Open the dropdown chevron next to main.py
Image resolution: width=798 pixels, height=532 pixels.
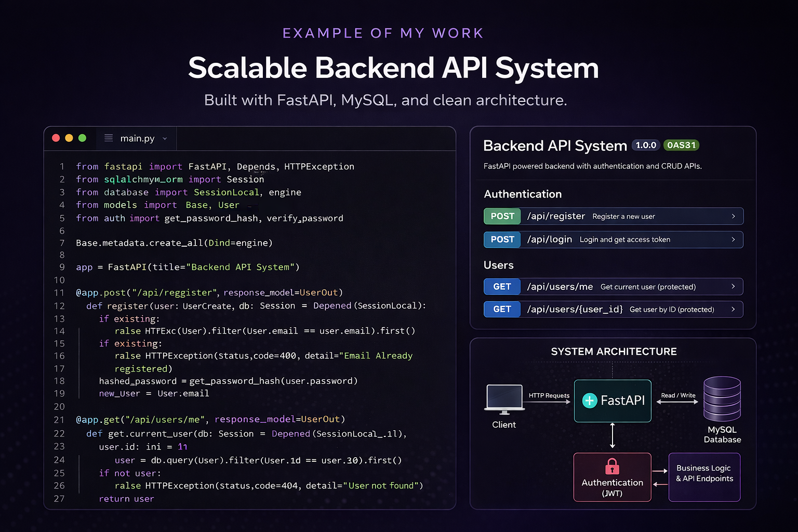click(165, 139)
